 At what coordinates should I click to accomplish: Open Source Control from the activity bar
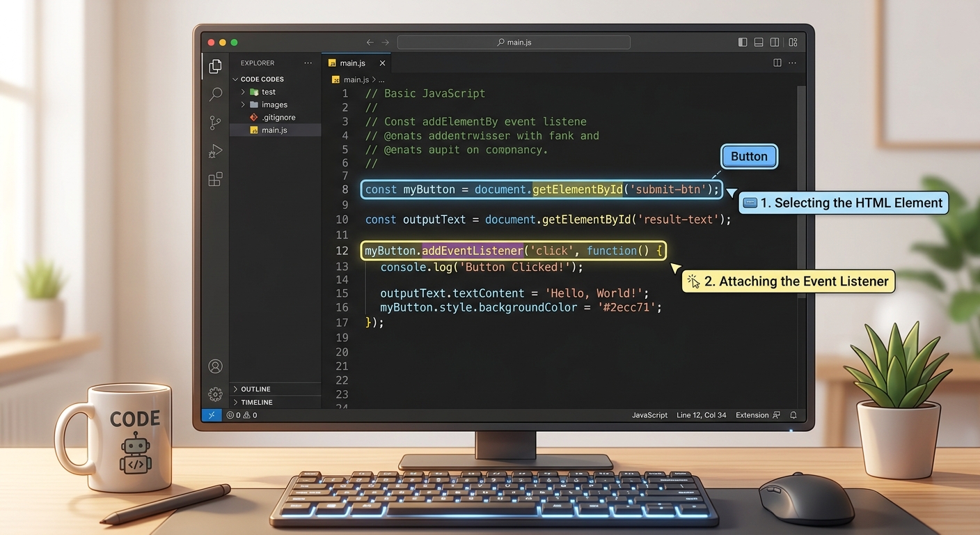click(x=215, y=123)
